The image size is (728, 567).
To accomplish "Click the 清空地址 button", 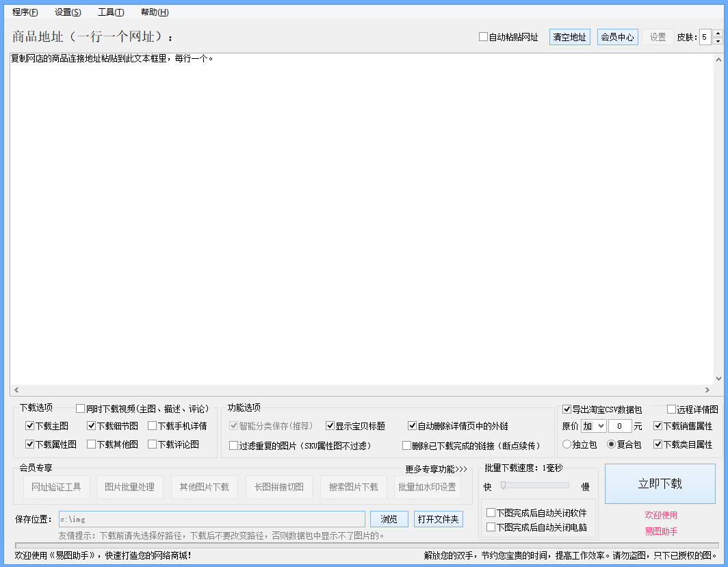I will (x=570, y=37).
